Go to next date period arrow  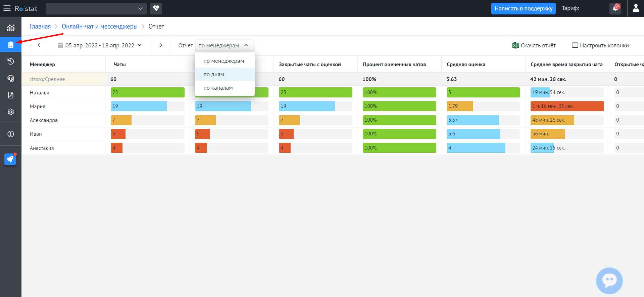[161, 45]
